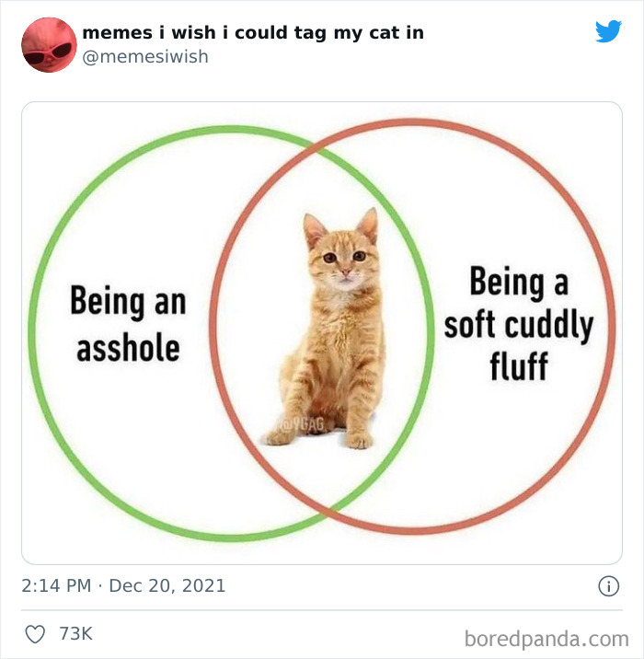
Task: Click the @memesiwish handle
Action: click(x=145, y=56)
